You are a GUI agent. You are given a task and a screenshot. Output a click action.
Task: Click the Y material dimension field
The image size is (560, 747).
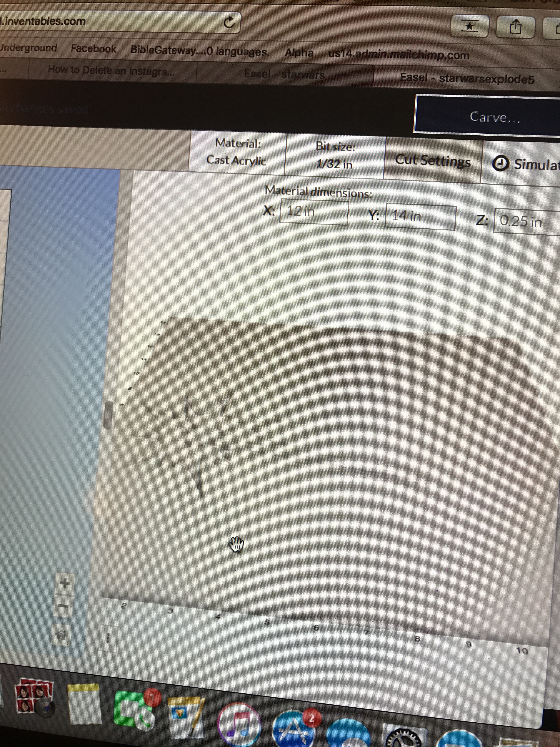[x=420, y=217]
